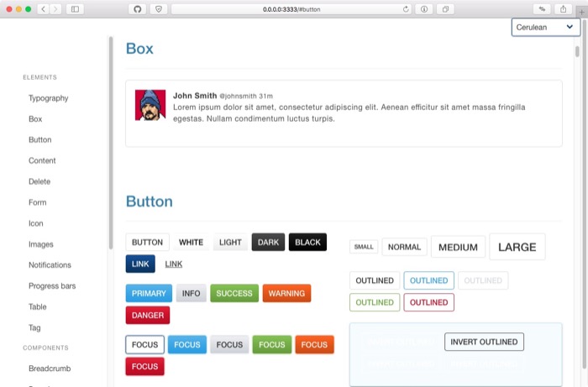
Task: Toggle the Safari sidebar icon
Action: pos(75,9)
